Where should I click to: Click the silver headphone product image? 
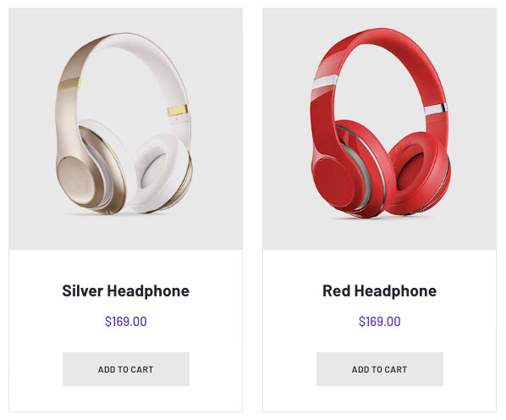(125, 129)
